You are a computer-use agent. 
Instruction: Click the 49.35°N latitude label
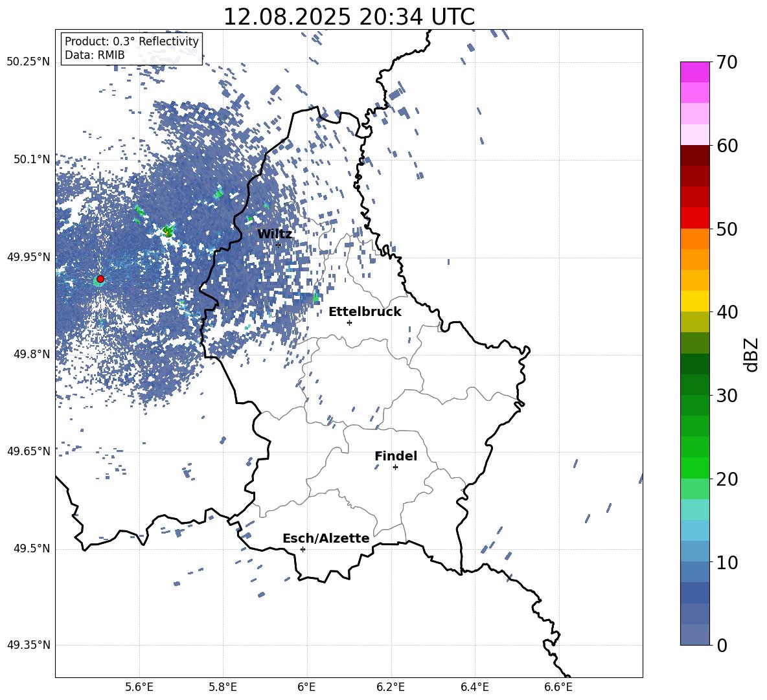pyautogui.click(x=29, y=645)
